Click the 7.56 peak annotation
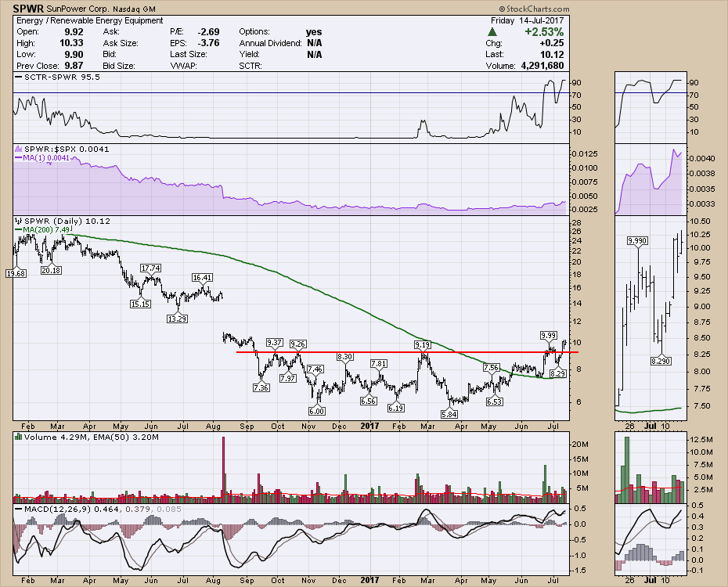The width and height of the screenshot is (728, 587). [x=492, y=368]
